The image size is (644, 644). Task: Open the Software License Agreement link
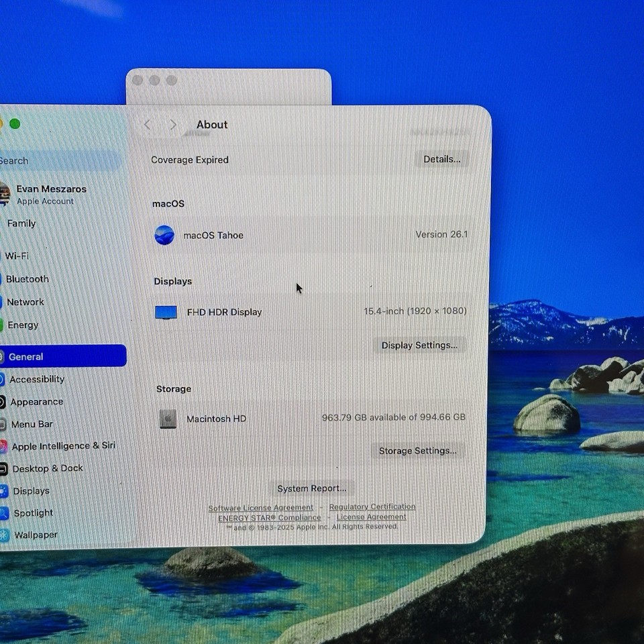(260, 507)
